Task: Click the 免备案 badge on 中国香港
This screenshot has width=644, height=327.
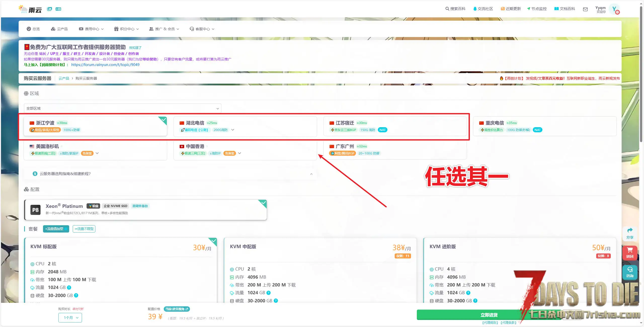Action: pyautogui.click(x=230, y=153)
